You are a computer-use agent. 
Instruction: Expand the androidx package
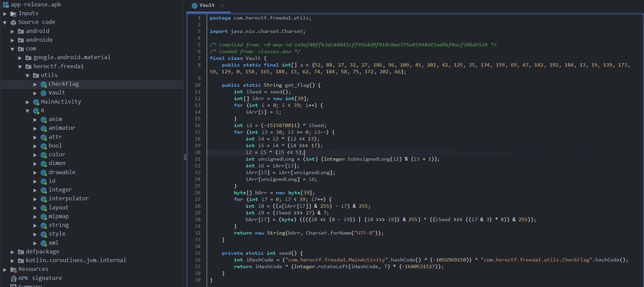(12, 40)
